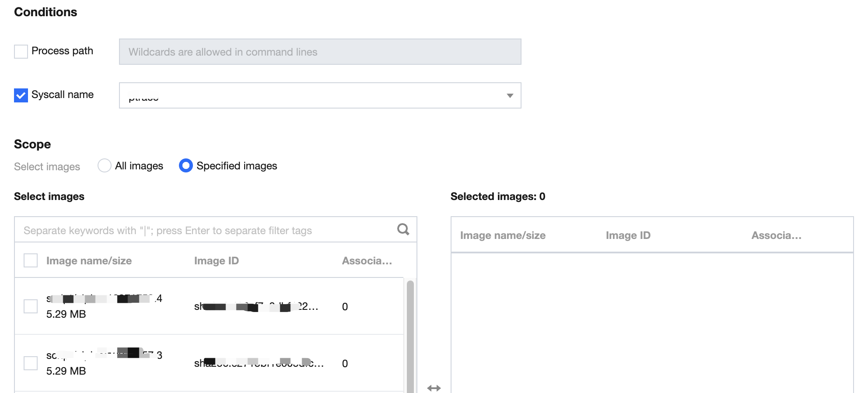
Task: Choose the Specified images radio option
Action: (186, 166)
